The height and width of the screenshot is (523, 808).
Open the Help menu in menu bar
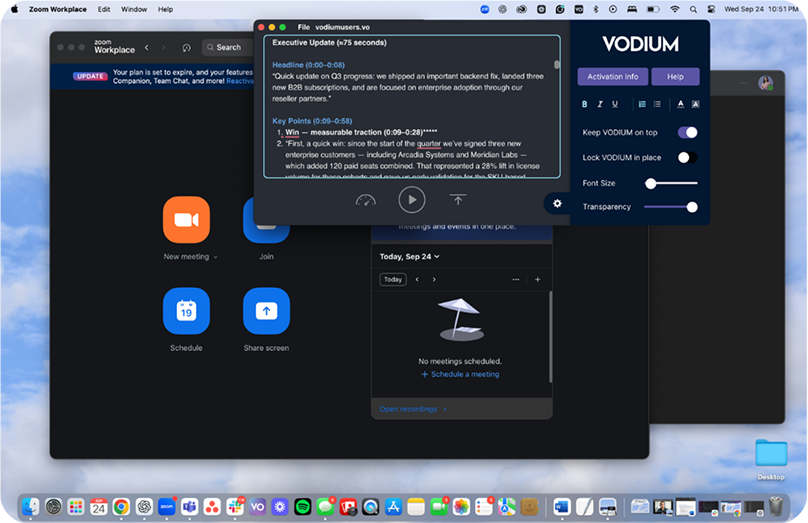[165, 9]
